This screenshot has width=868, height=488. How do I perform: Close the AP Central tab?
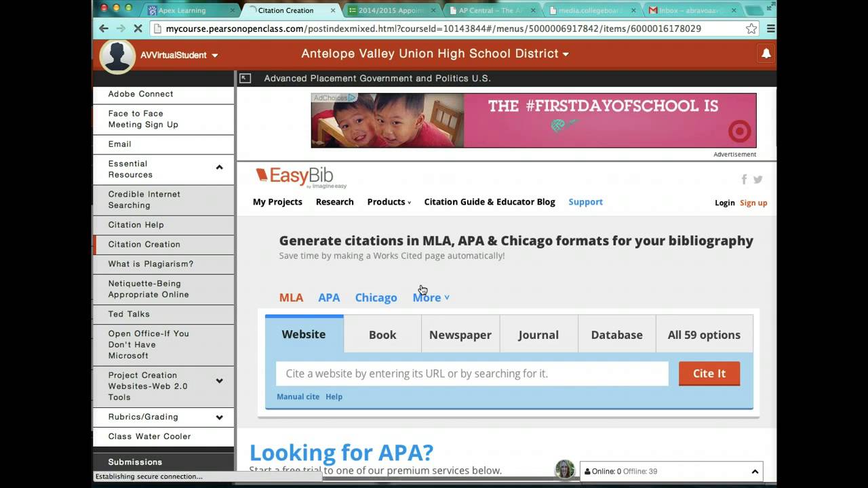(x=534, y=10)
